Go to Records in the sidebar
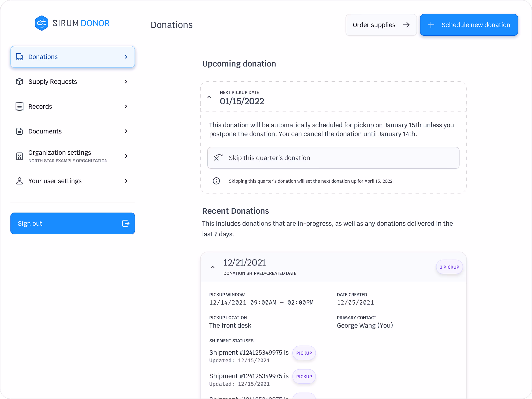 [x=73, y=106]
